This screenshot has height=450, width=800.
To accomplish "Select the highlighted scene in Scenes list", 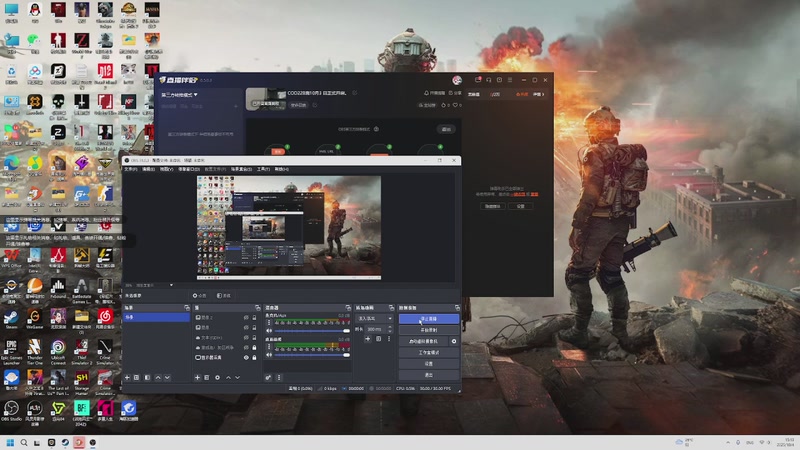I will 156,317.
